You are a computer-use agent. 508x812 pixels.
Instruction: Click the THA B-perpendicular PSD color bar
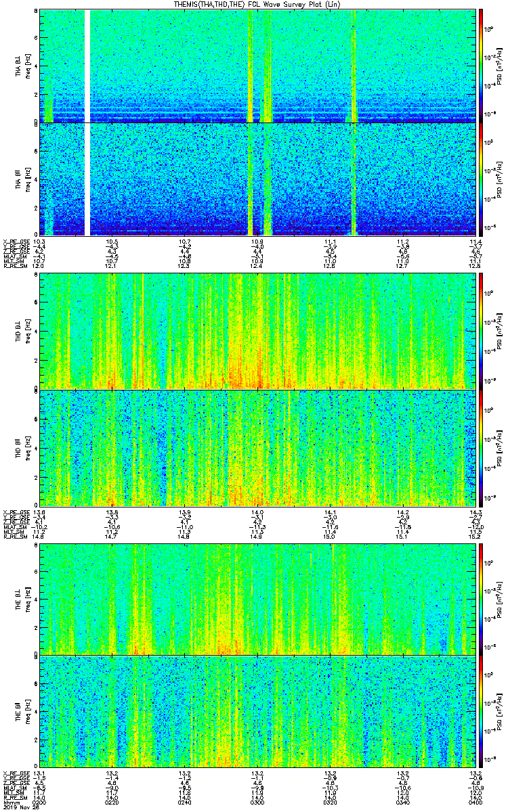481,66
